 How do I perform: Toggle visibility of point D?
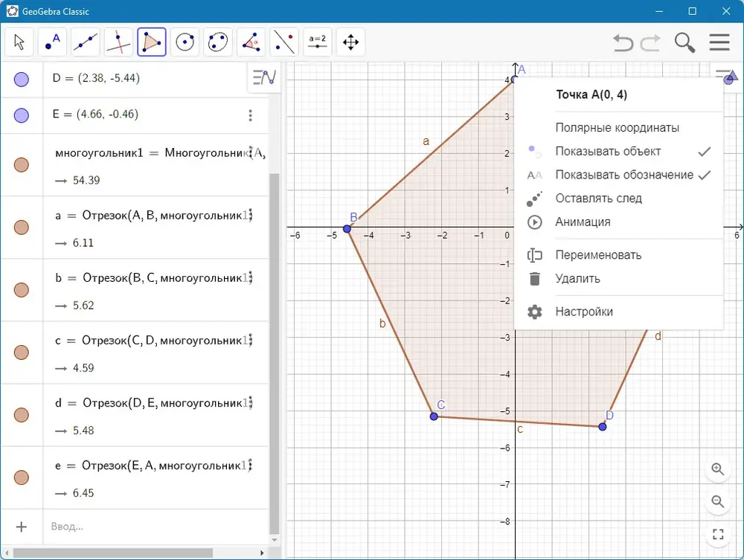(x=22, y=79)
